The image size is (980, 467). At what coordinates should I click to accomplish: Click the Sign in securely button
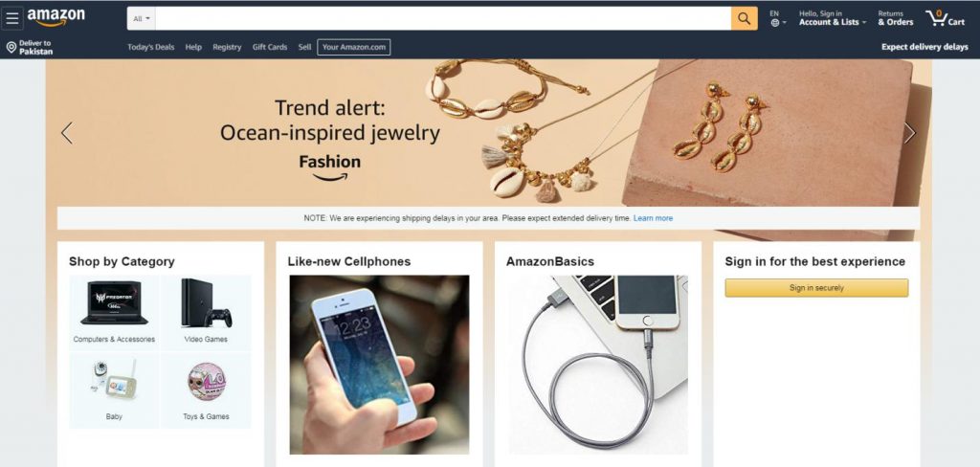[816, 288]
